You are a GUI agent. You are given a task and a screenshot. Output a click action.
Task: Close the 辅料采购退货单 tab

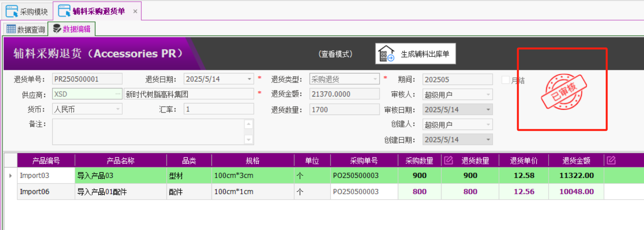[x=135, y=11]
